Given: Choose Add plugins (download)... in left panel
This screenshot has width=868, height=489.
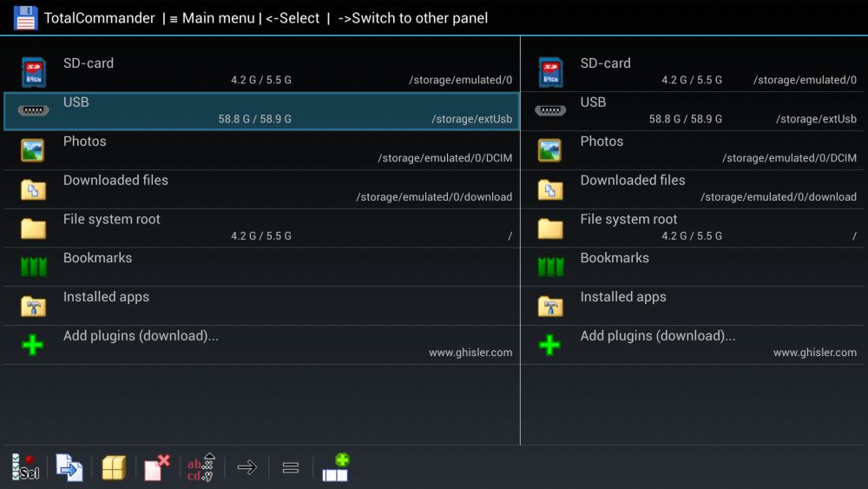Looking at the screenshot, I should (262, 345).
